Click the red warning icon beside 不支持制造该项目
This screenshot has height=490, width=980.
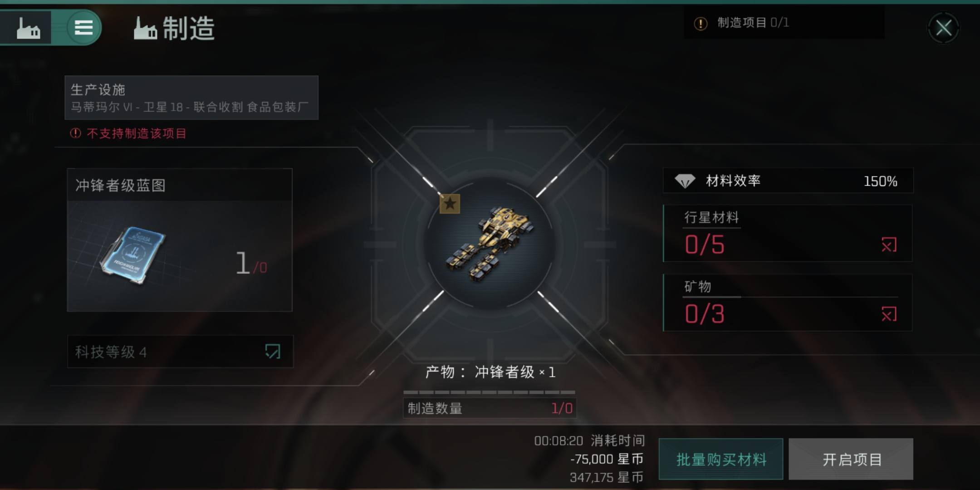click(x=75, y=133)
